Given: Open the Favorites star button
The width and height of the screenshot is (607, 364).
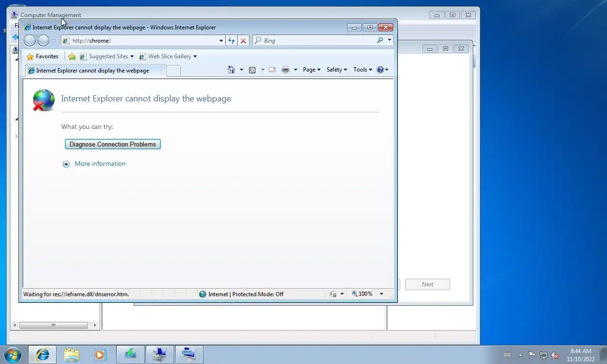Looking at the screenshot, I should click(43, 56).
